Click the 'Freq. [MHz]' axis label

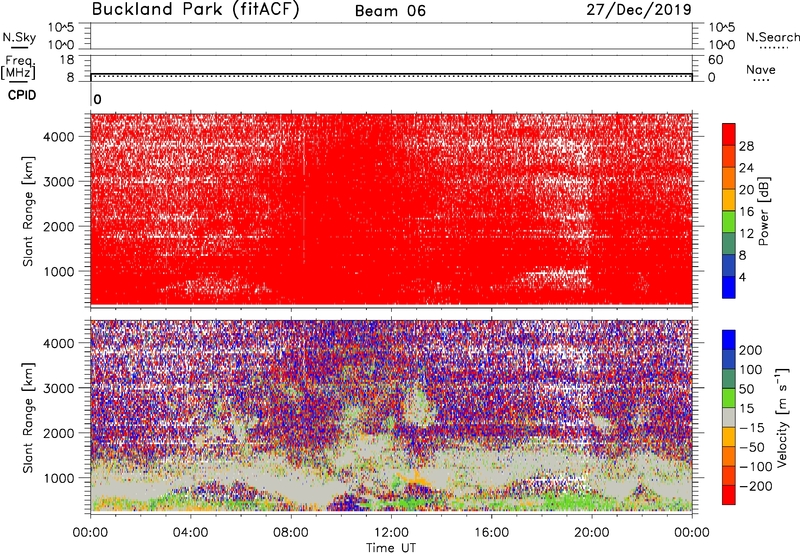pyautogui.click(x=19, y=67)
